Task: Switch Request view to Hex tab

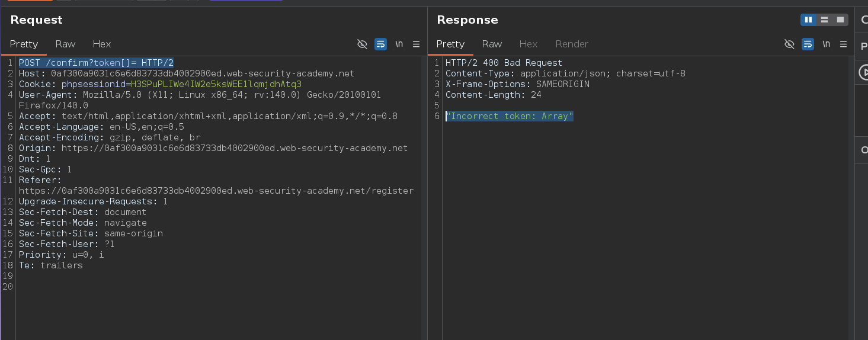Action: 102,44
